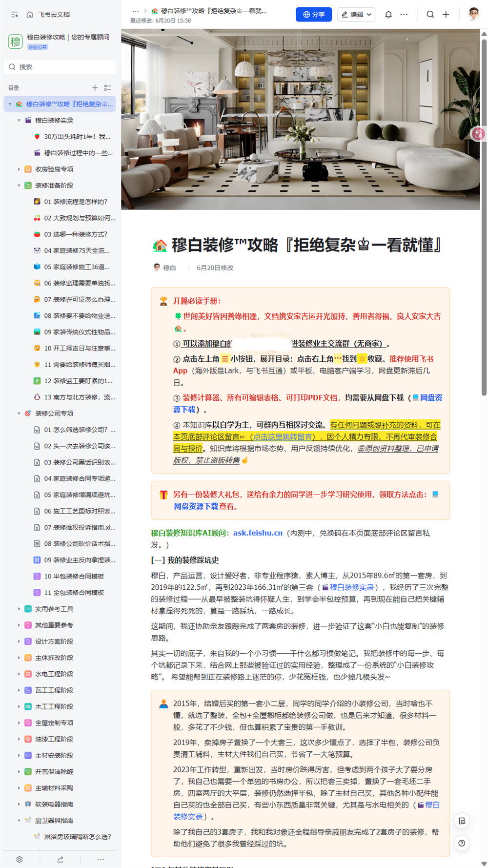
Task: Click the 穆白 author avatar under title
Action: click(157, 268)
